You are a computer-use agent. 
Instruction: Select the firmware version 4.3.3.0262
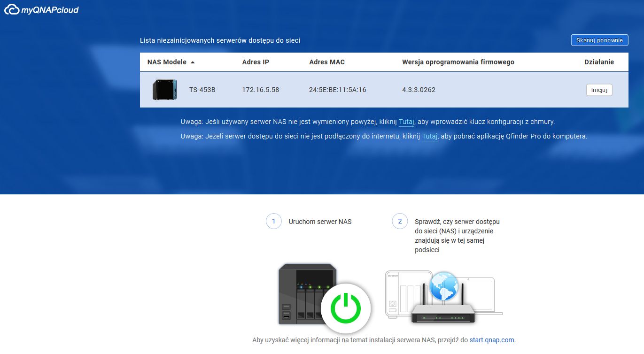[419, 90]
